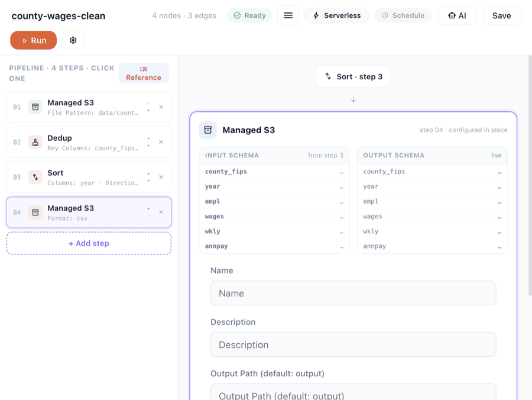Viewport: 532px width, 400px height.
Task: Click the Sort · step 3 upstream chip
Action: point(353,76)
